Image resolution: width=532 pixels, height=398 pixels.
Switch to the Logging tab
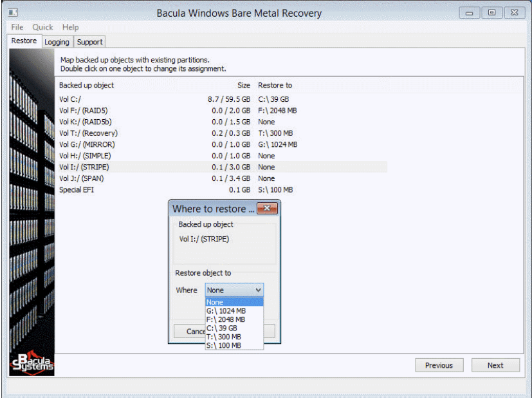57,42
